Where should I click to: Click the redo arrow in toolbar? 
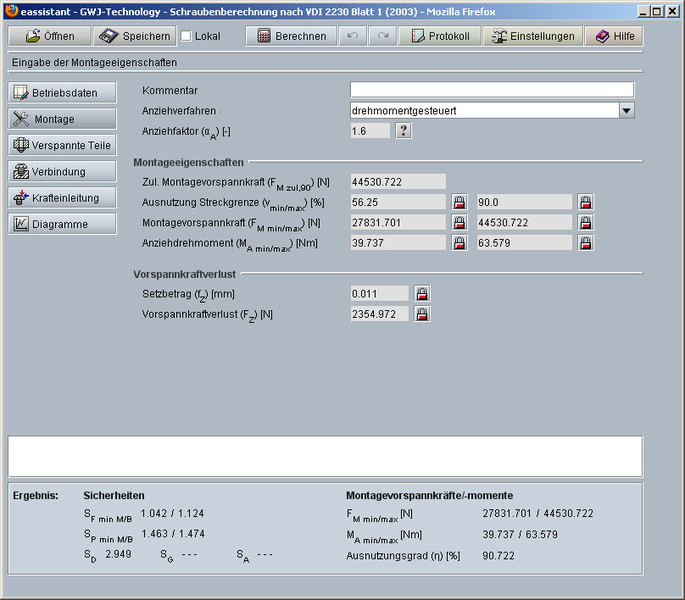[x=383, y=36]
